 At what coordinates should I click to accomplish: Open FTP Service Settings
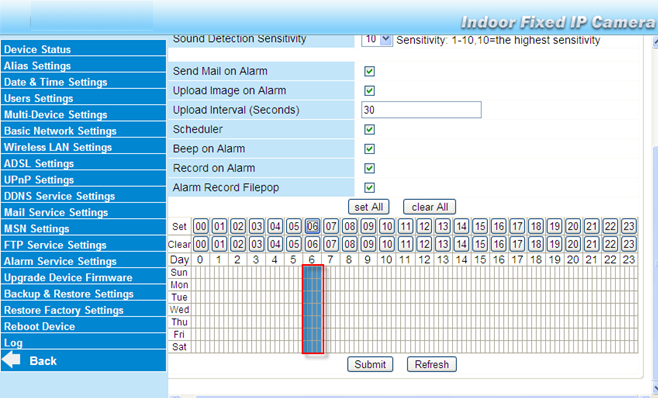tap(83, 245)
